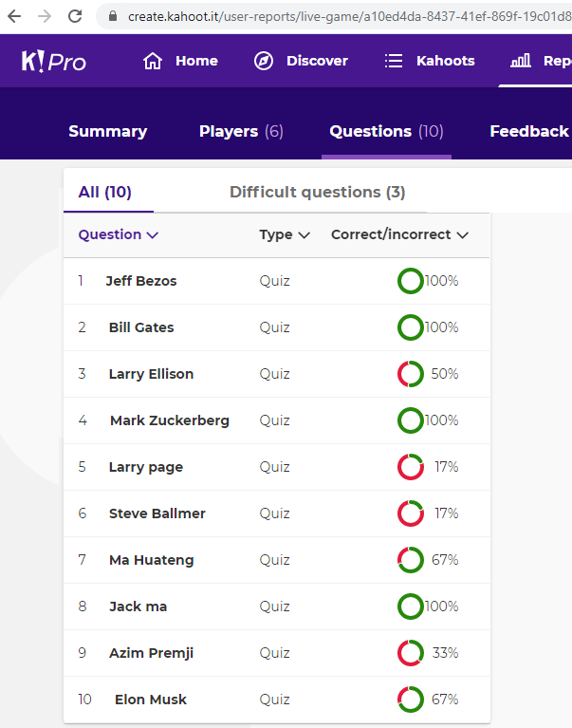The width and height of the screenshot is (572, 728).
Task: Select the All (10) tab
Action: (x=104, y=192)
